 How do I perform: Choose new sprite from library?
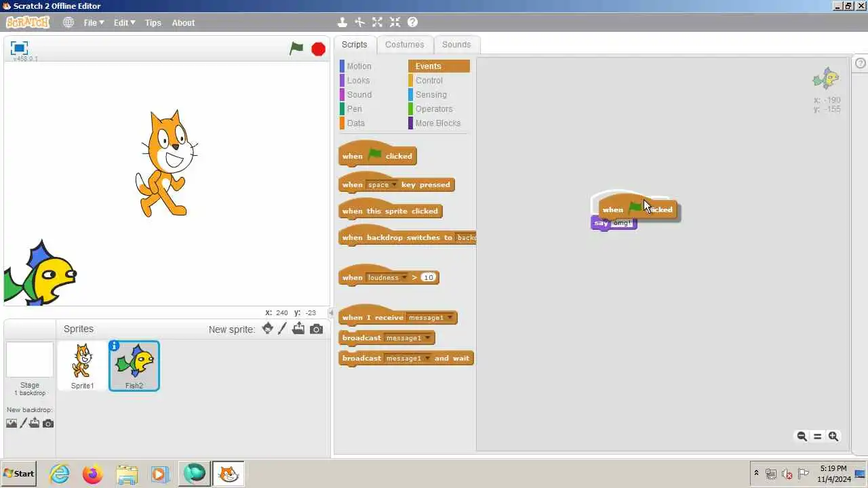click(x=267, y=329)
